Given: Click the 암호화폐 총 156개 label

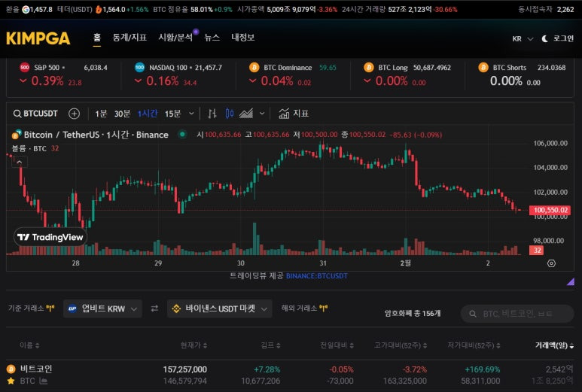Looking at the screenshot, I should (x=413, y=314).
